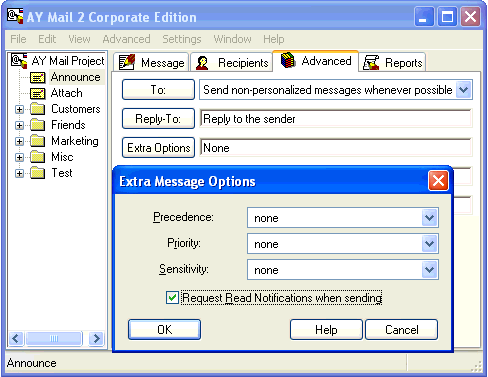Open the send mode dropdown next to To
Image resolution: width=488 pixels, height=377 pixels.
tap(464, 90)
